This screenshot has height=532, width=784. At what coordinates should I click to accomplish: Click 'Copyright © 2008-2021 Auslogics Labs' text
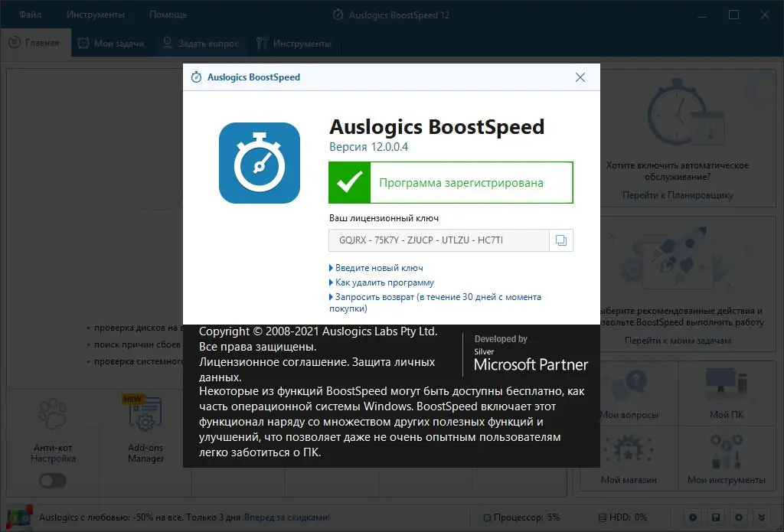[318, 331]
